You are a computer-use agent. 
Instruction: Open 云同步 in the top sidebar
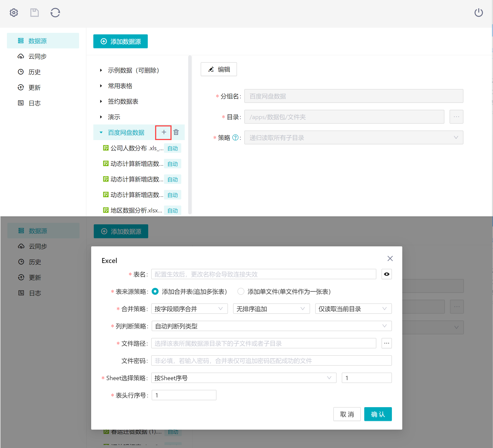37,57
